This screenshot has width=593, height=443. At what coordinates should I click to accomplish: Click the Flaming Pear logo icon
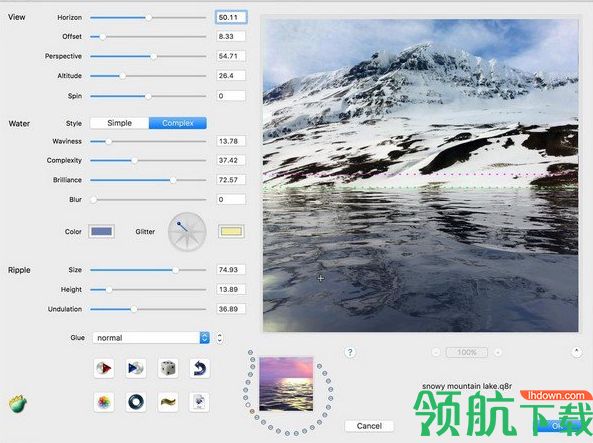18,403
